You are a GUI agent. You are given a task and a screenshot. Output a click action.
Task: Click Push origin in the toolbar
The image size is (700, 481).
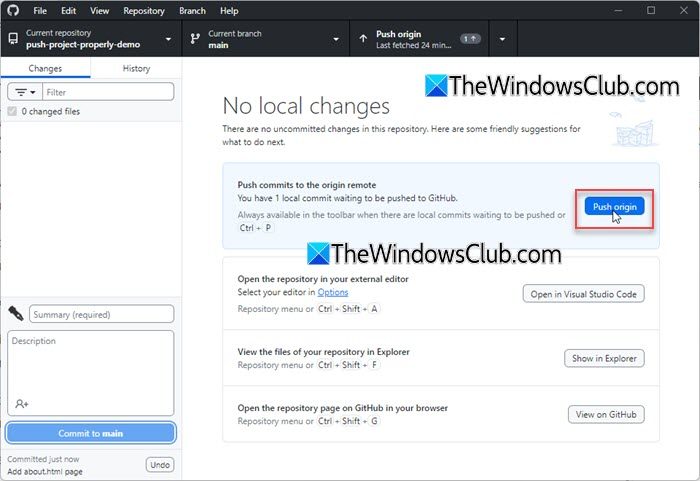(419, 39)
